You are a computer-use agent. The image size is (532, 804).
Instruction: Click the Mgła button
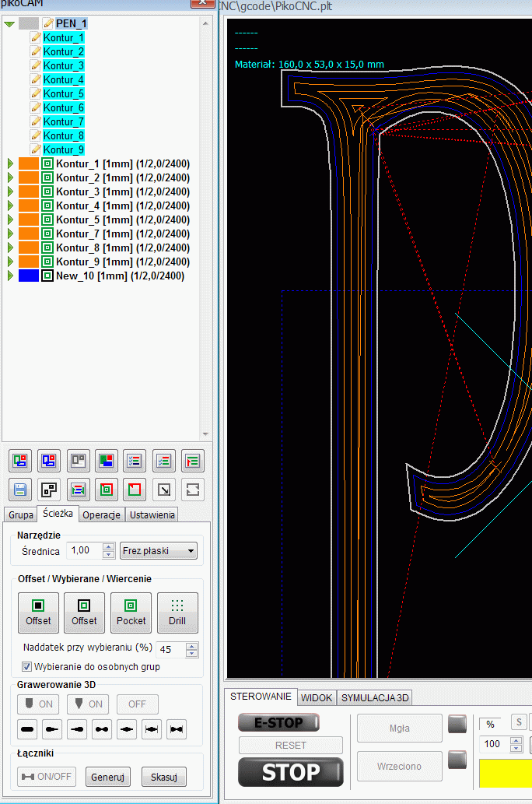tap(399, 728)
